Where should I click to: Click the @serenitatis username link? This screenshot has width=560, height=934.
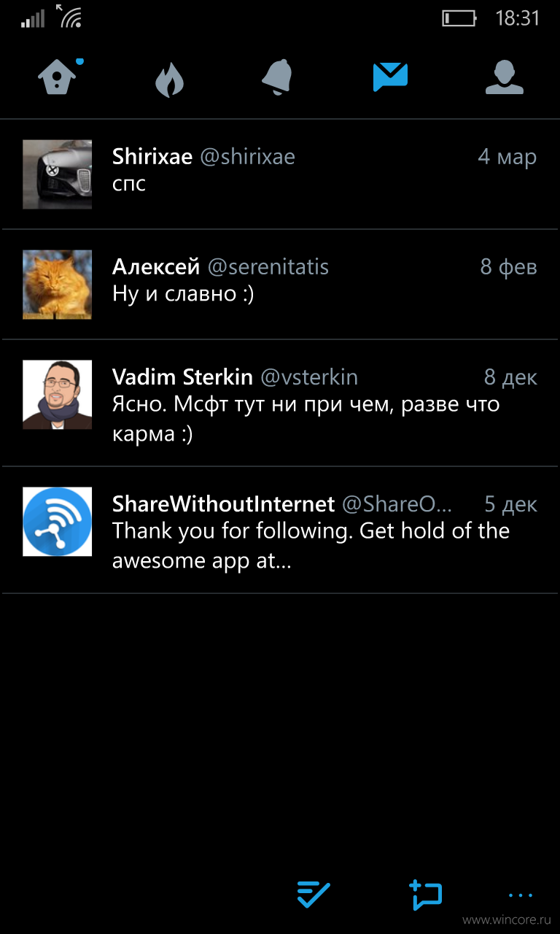[268, 268]
